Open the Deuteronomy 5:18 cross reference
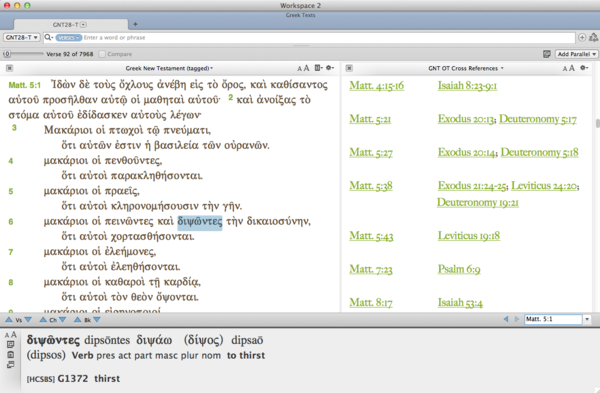The width and height of the screenshot is (600, 393). point(540,152)
